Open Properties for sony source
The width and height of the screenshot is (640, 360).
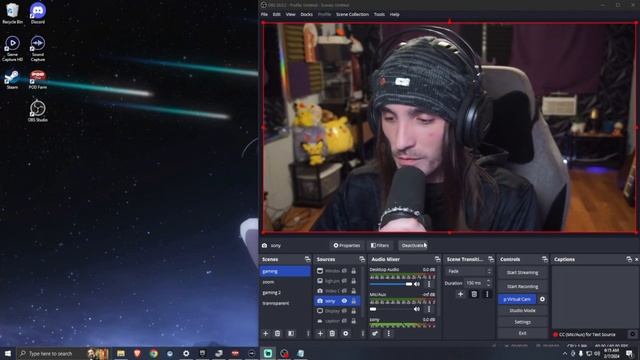[347, 245]
